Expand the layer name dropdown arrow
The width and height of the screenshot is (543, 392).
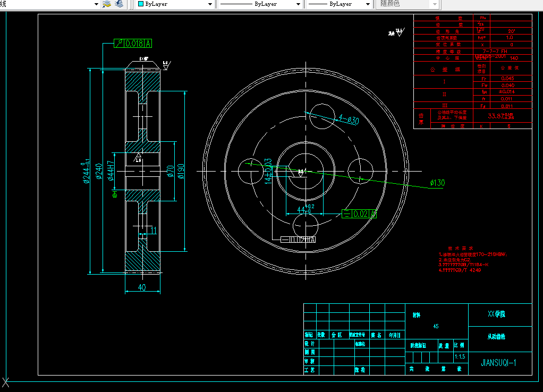(x=96, y=4)
